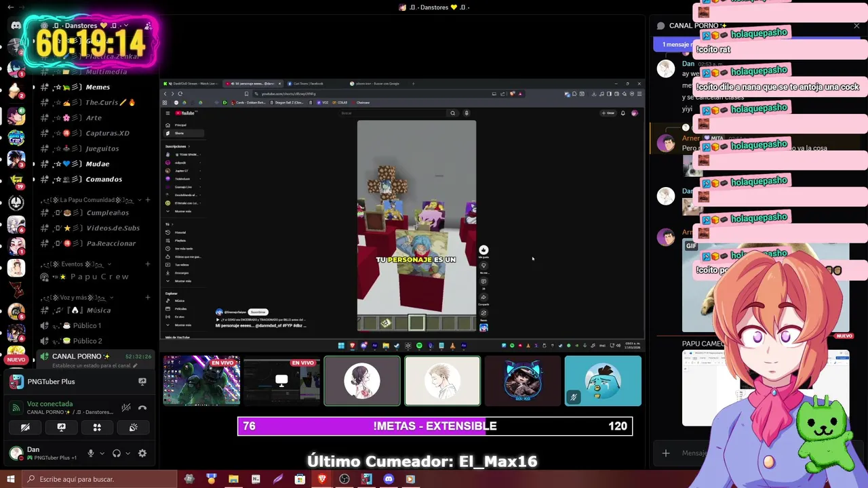868x488 pixels.
Task: Open the Comandos channel
Action: coord(98,179)
